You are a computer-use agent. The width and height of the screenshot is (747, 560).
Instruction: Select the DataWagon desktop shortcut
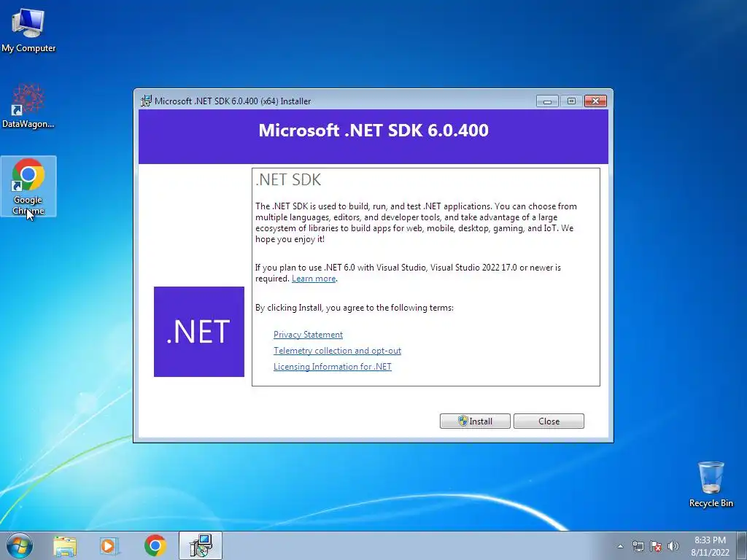coord(28,106)
